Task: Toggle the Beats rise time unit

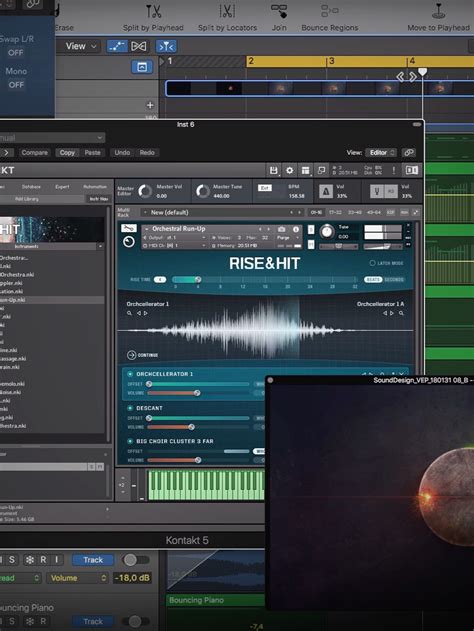Action: [x=373, y=279]
